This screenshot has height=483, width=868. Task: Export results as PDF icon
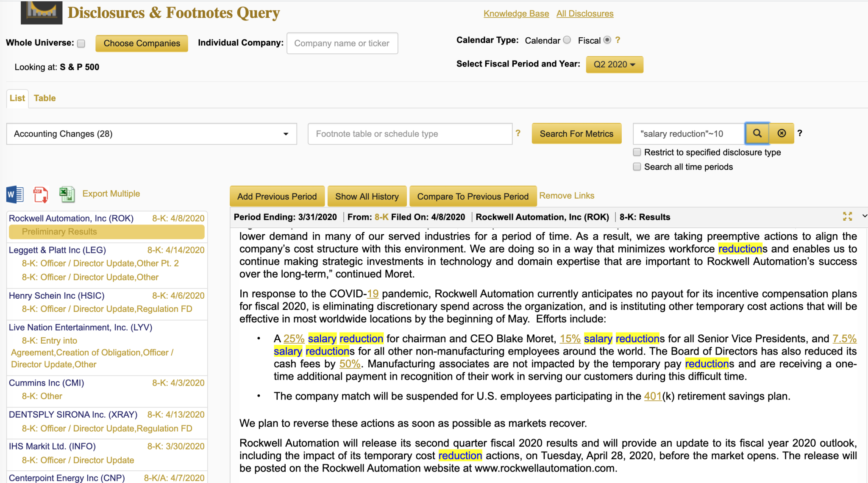pyautogui.click(x=41, y=194)
